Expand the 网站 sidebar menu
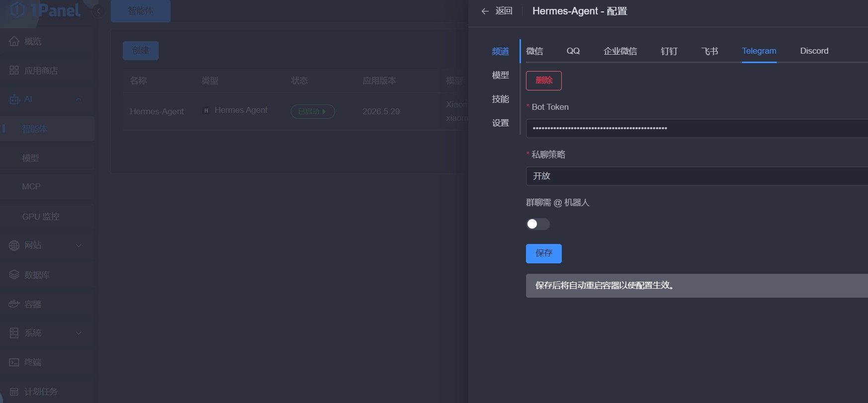This screenshot has height=403, width=868. pyautogui.click(x=79, y=245)
